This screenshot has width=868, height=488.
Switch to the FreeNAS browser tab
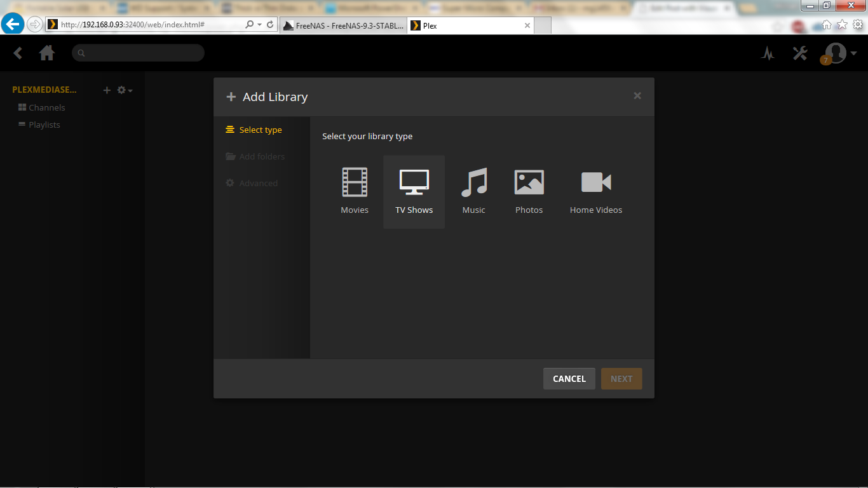(342, 26)
